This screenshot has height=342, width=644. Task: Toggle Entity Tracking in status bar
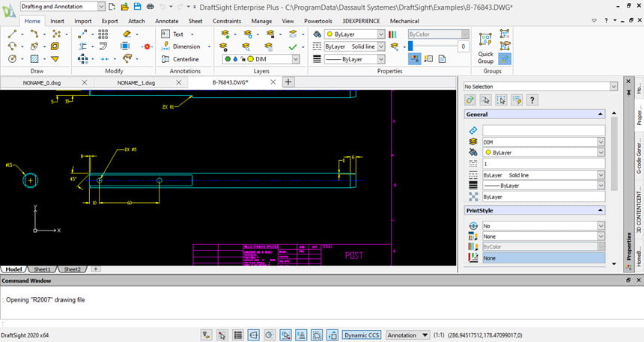tap(301, 335)
